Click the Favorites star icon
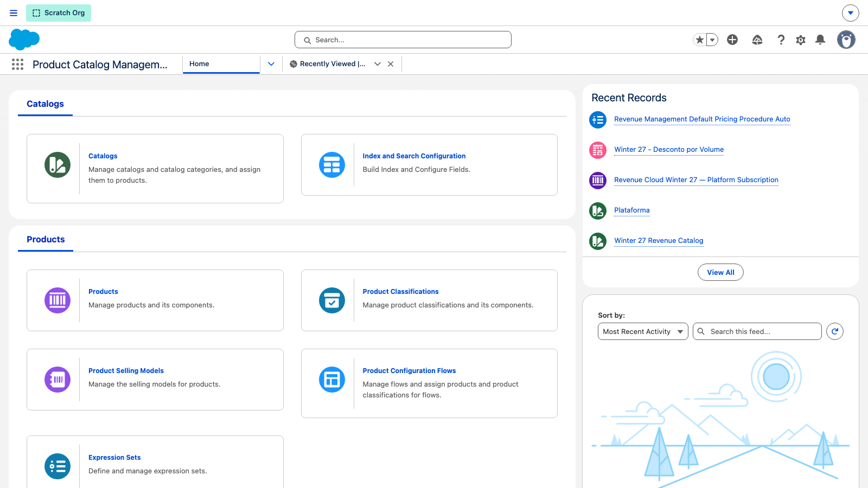868x488 pixels. pos(700,40)
